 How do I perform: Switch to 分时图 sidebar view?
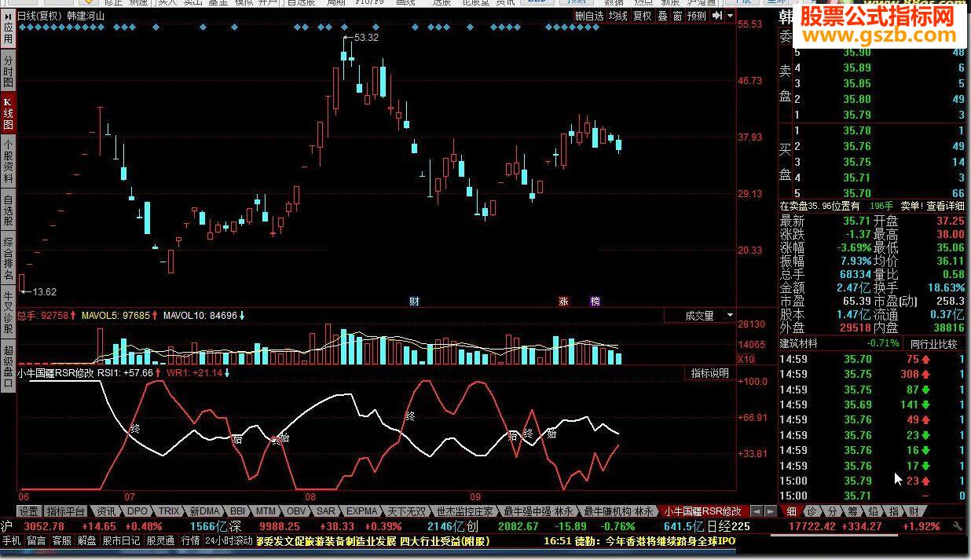click(8, 71)
